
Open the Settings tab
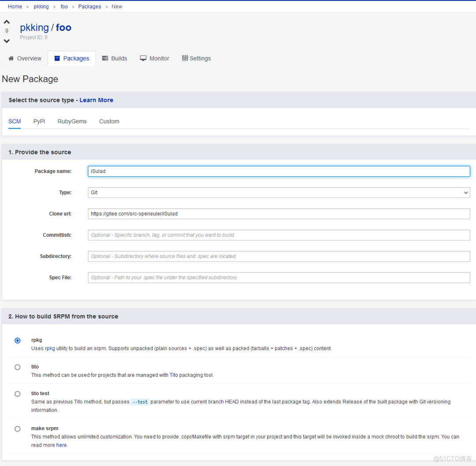(x=197, y=58)
